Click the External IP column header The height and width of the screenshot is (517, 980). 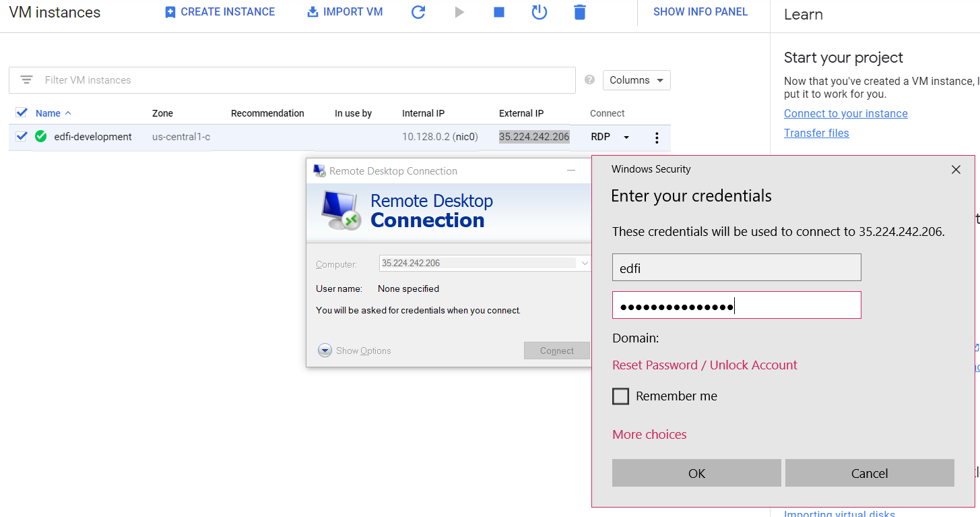pos(521,113)
